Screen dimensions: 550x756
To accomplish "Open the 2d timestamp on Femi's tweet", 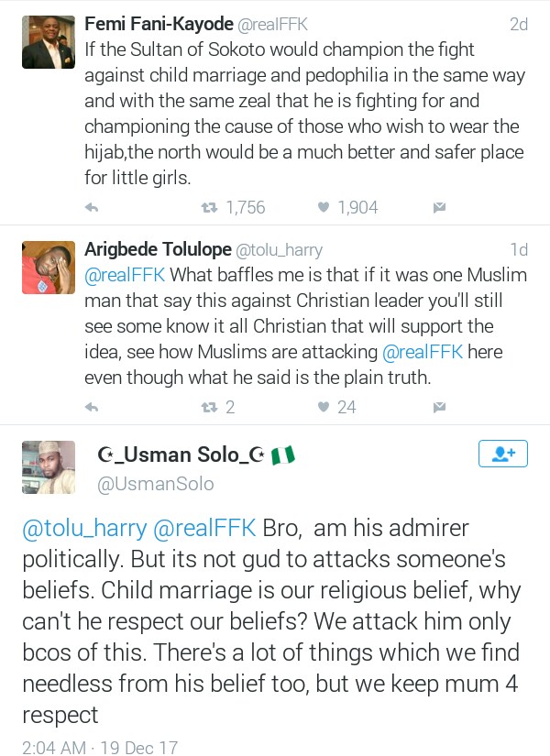I will tap(518, 25).
